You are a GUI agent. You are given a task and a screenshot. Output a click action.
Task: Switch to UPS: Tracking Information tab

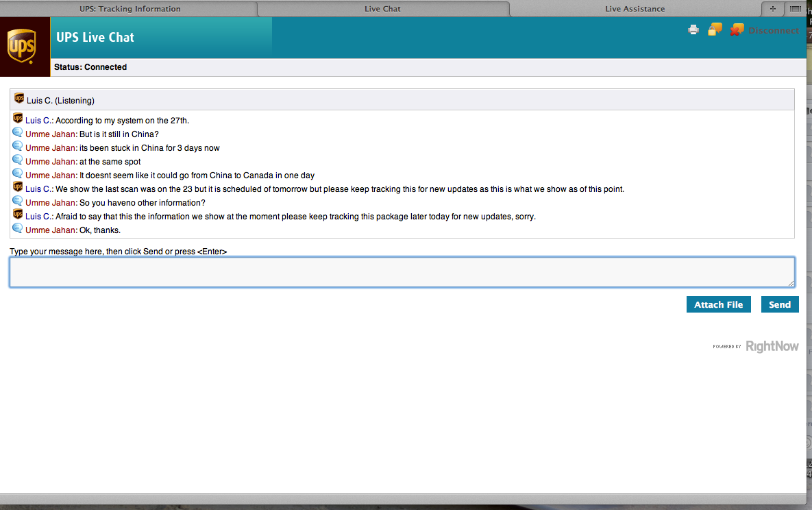point(130,9)
